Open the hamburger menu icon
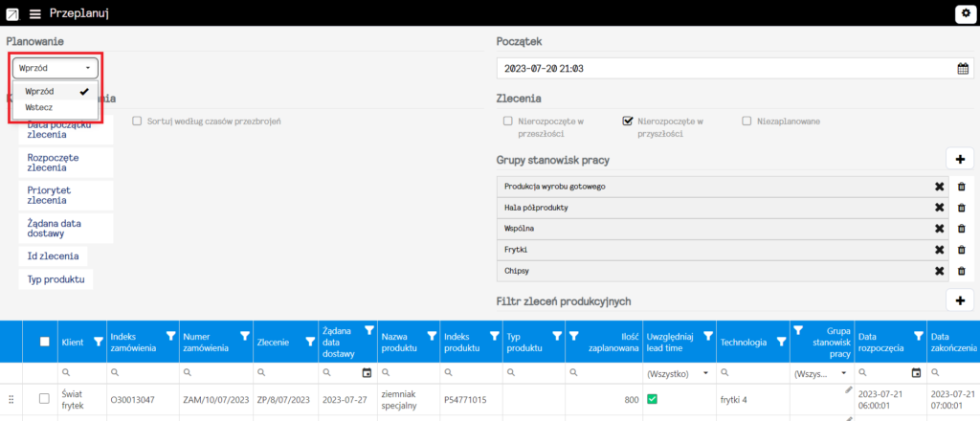This screenshot has width=980, height=421. pyautogui.click(x=35, y=13)
